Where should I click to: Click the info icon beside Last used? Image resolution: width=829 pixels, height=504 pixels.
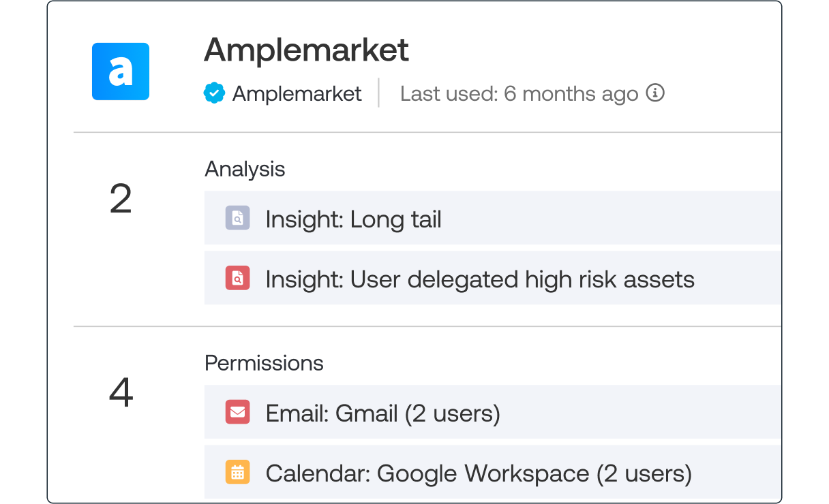[x=654, y=93]
